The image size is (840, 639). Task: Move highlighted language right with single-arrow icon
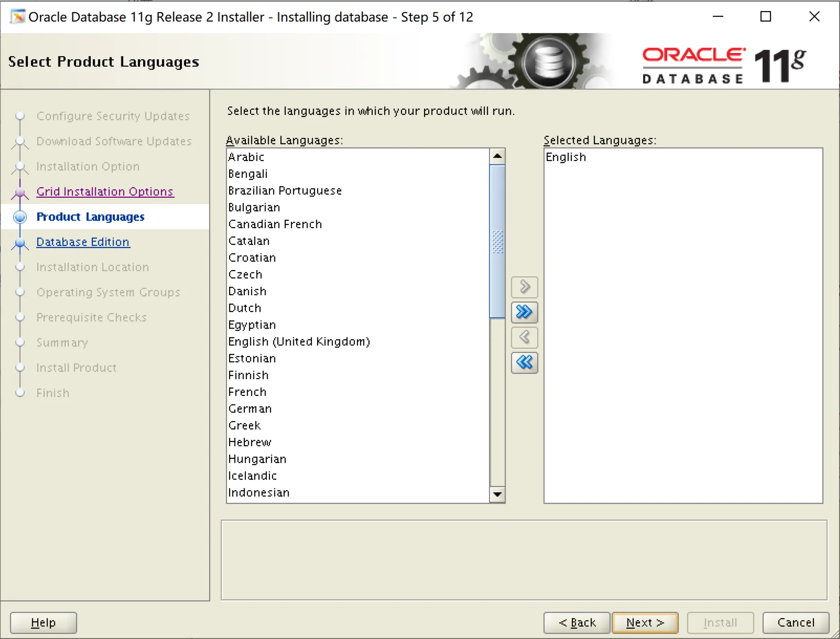pyautogui.click(x=524, y=287)
